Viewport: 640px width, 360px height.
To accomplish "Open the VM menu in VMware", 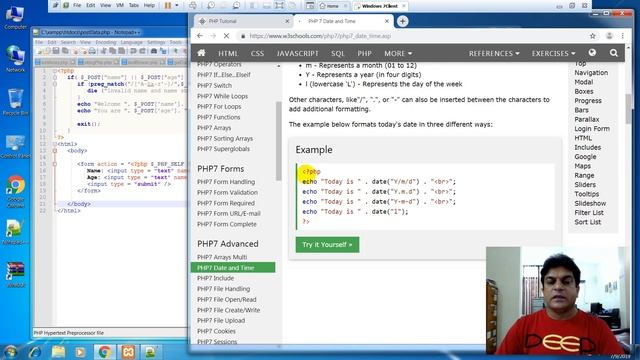I will (120, 6).
